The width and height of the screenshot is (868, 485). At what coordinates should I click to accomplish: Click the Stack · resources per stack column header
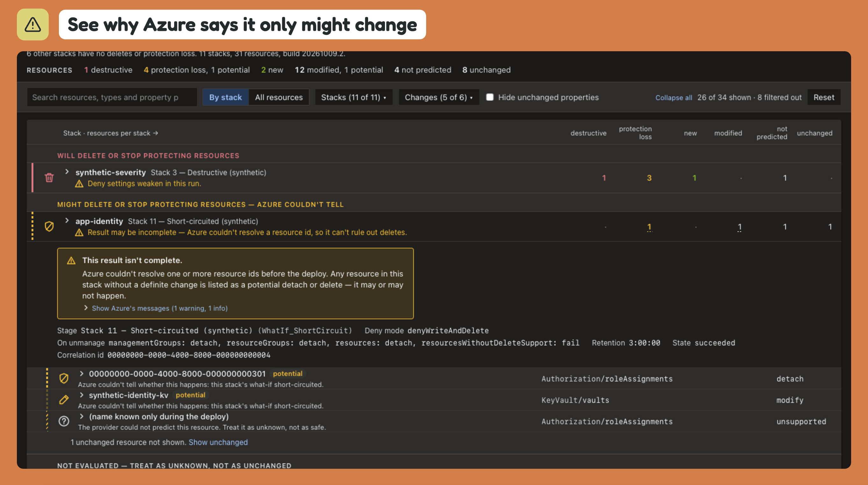click(111, 133)
